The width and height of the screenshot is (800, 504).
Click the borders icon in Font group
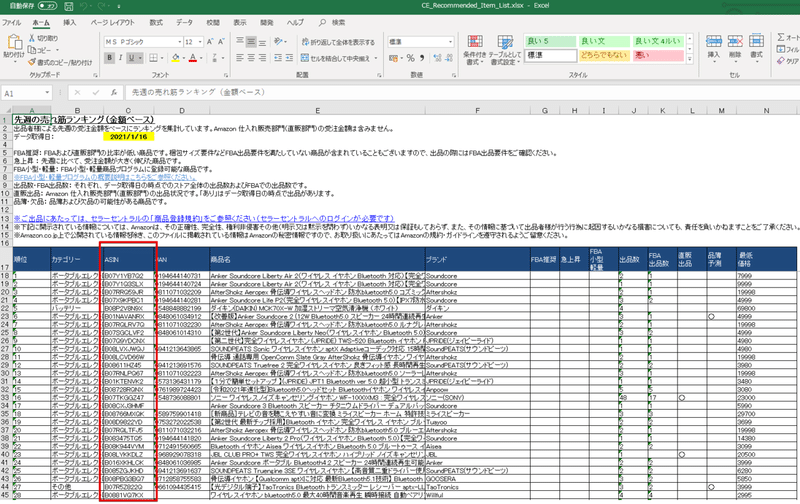point(153,58)
